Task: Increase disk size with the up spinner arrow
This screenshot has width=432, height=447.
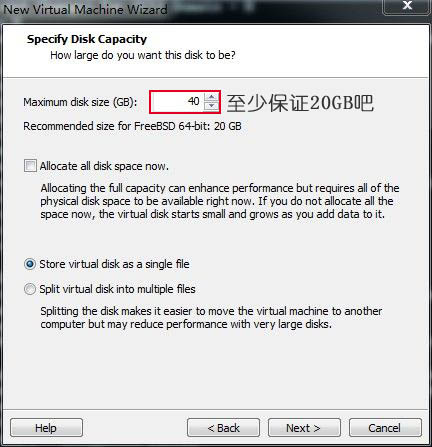Action: click(x=211, y=97)
